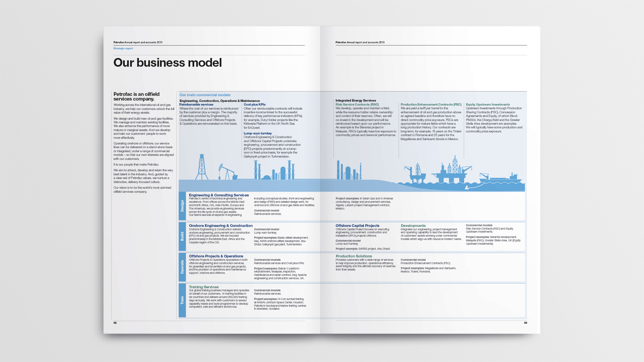Click the "Offshore Capital Projects" title
Image resolution: width=644 pixels, height=362 pixels.
(x=358, y=226)
